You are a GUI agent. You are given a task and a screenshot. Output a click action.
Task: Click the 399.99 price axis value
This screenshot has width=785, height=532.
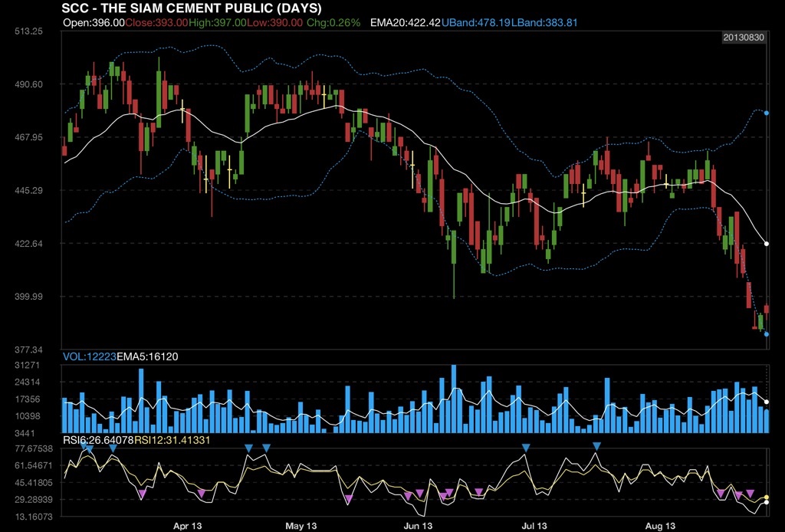pos(28,296)
